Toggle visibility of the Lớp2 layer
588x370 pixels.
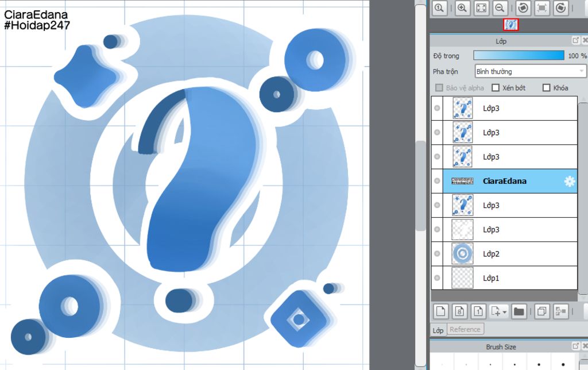coord(437,254)
